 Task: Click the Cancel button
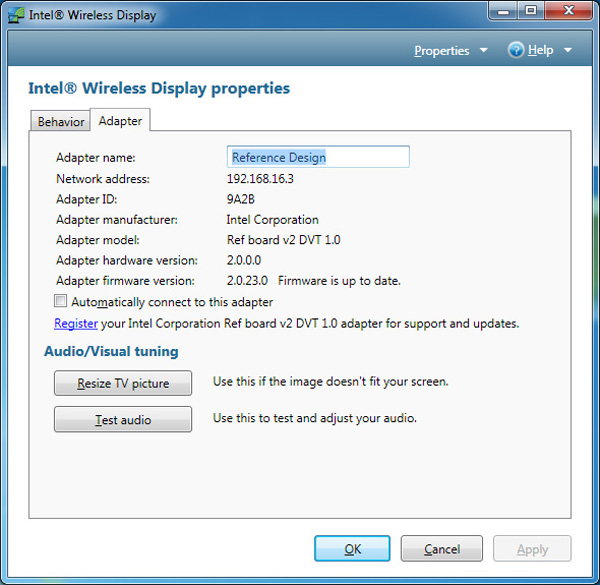click(x=442, y=549)
